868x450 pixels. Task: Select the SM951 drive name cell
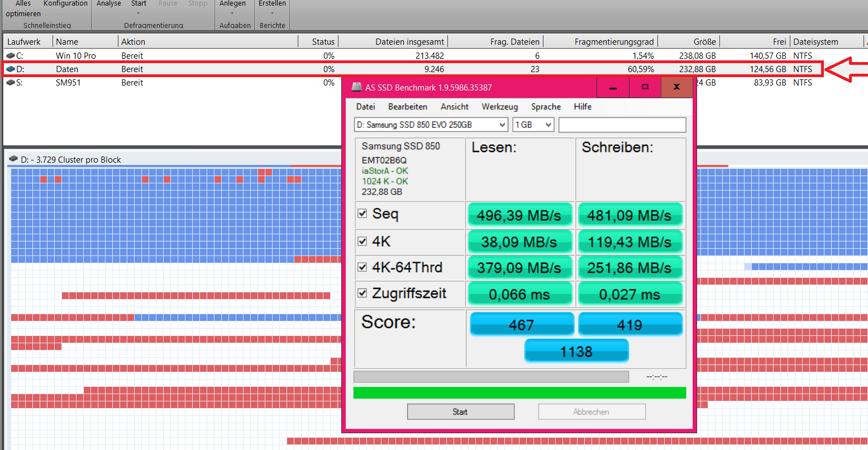click(x=68, y=82)
